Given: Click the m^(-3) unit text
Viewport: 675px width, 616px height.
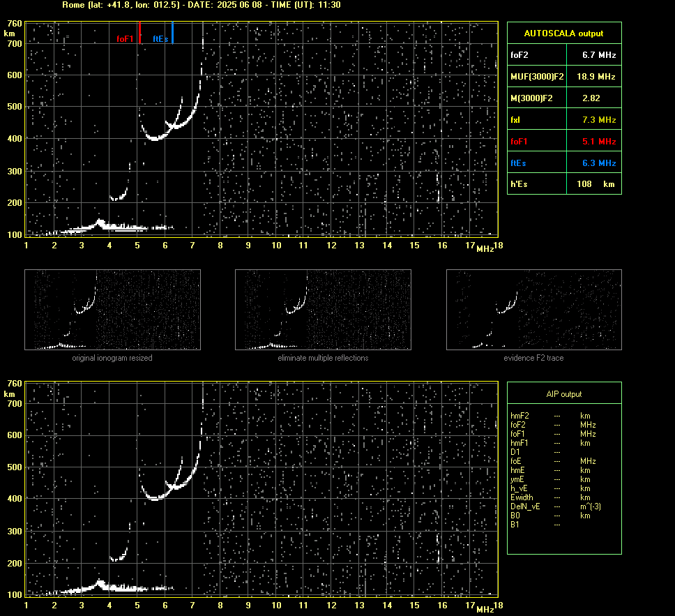Looking at the screenshot, I should 590,506.
